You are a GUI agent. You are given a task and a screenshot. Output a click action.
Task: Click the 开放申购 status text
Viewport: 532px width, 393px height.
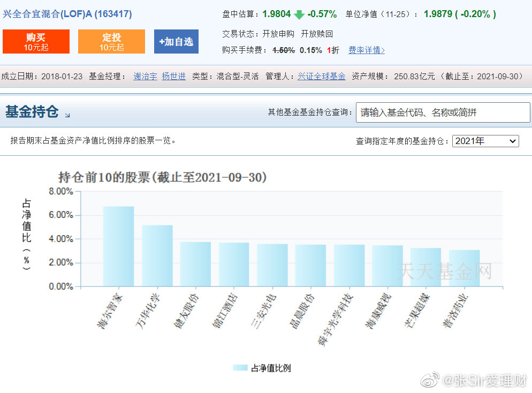pyautogui.click(x=278, y=34)
